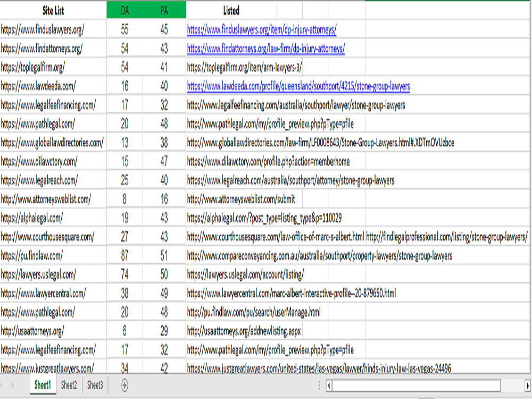Select the Site List header cell
Image resolution: width=532 pixels, height=399 pixels.
tap(53, 11)
